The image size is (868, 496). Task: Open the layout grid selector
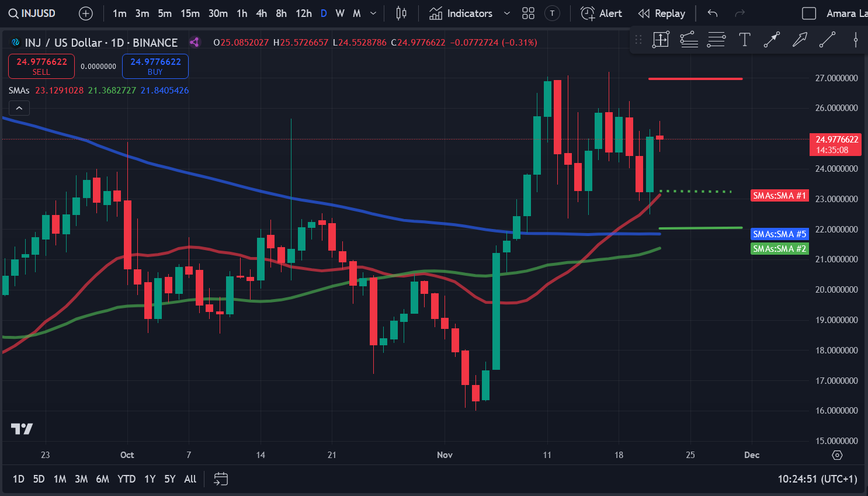pyautogui.click(x=528, y=13)
